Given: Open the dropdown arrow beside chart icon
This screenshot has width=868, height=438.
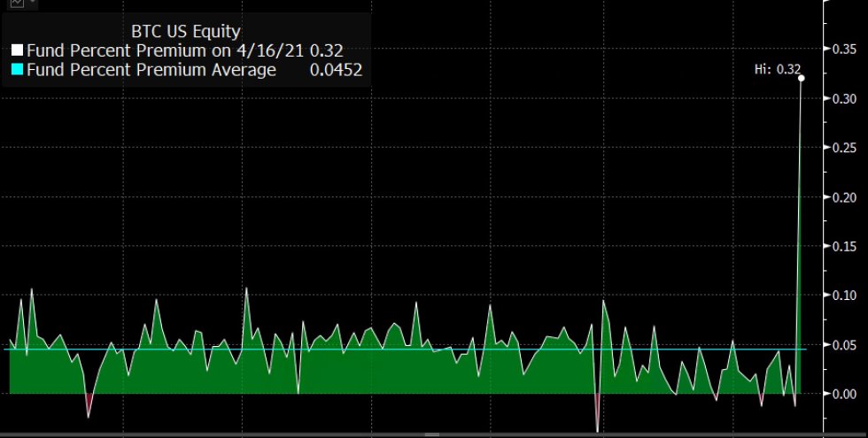Looking at the screenshot, I should pyautogui.click(x=33, y=3).
